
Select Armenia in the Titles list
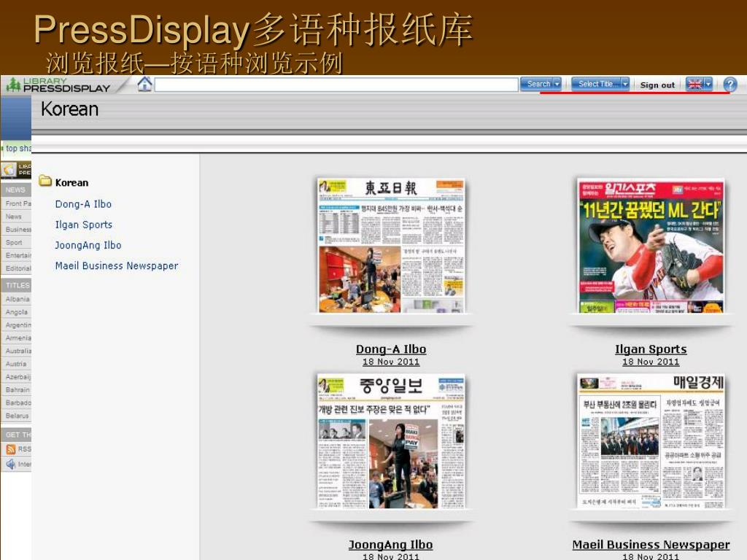17,338
